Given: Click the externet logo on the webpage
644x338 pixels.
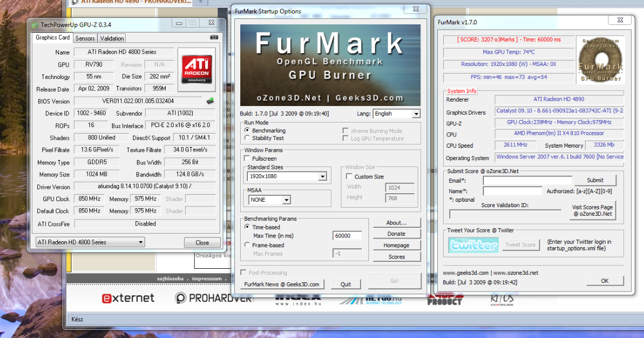Looking at the screenshot, I should (x=128, y=298).
